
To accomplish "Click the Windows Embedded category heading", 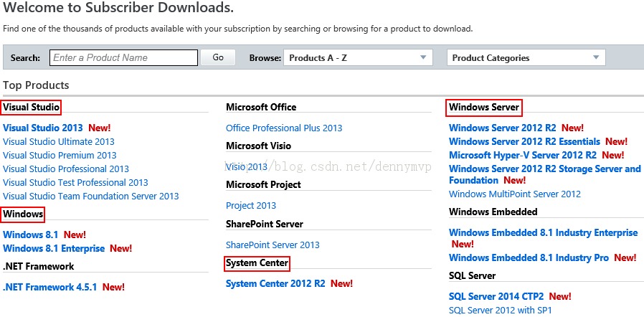I will [493, 212].
